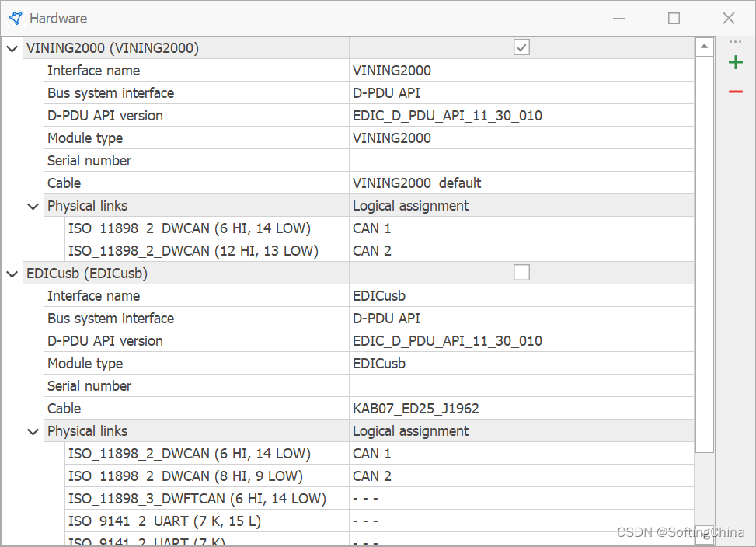The width and height of the screenshot is (756, 547).
Task: Select ISO_11898_2_DWCAN (12 HI, 13 LOW) link
Action: point(193,251)
